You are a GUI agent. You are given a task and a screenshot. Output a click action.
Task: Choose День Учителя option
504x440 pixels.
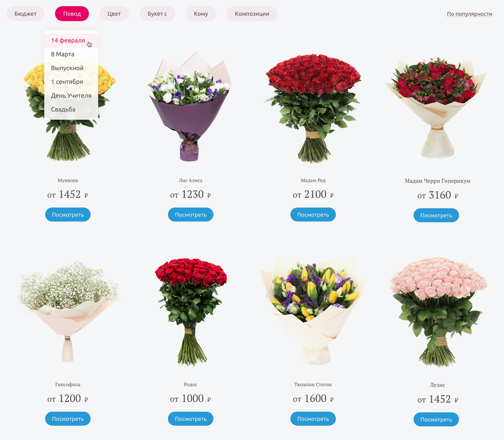[71, 95]
